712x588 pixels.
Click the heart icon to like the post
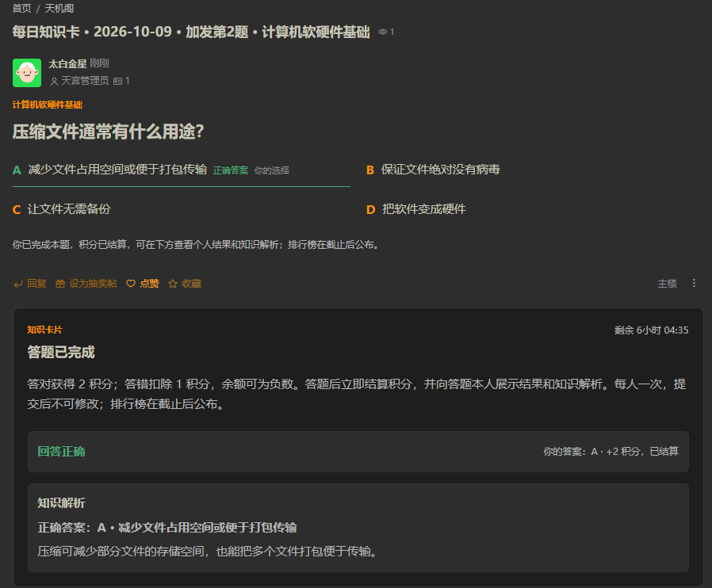pyautogui.click(x=131, y=284)
